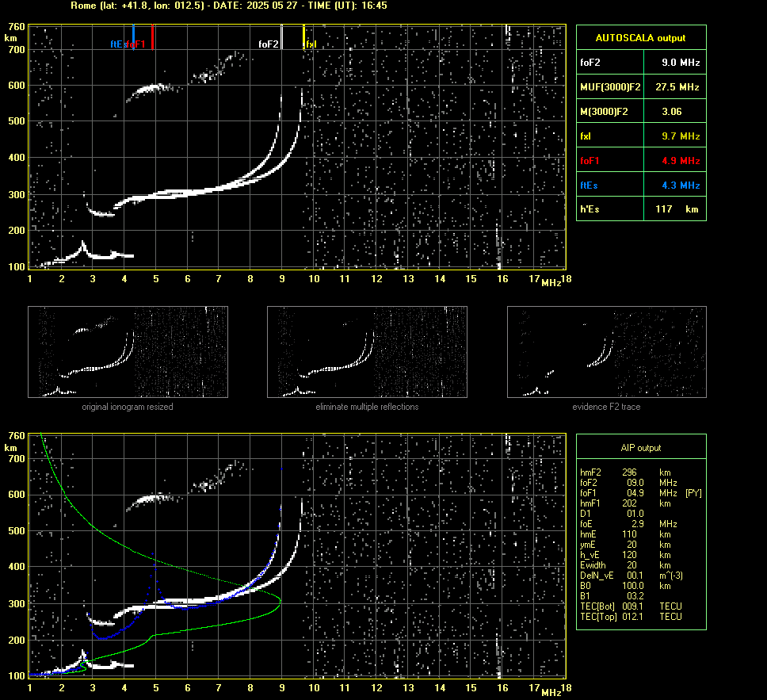Click the foF2 value '09.0' in AIP output
767x700 pixels.
635,483
